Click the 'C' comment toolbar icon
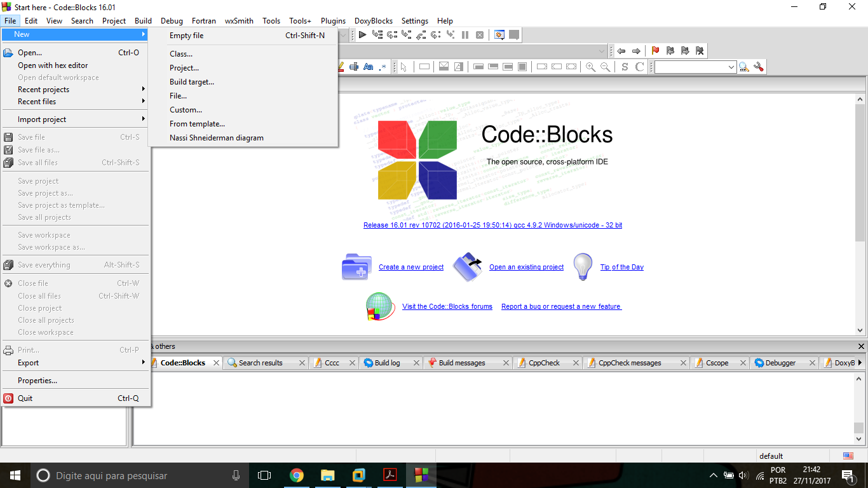This screenshot has height=488, width=868. tap(640, 67)
